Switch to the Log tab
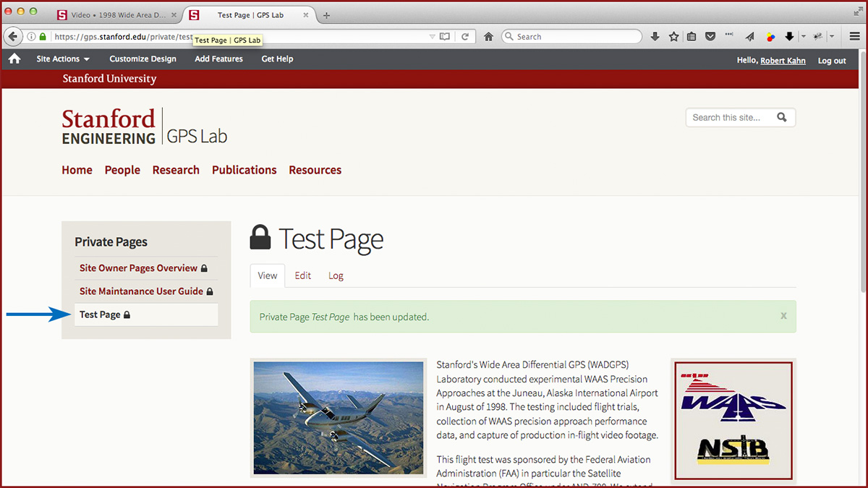Image resolution: width=868 pixels, height=488 pixels. [336, 275]
